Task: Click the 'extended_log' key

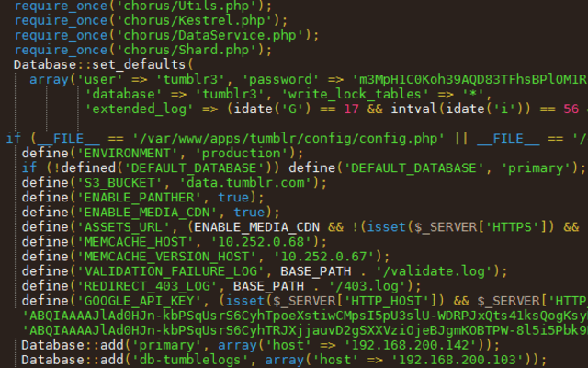Action: coord(139,109)
